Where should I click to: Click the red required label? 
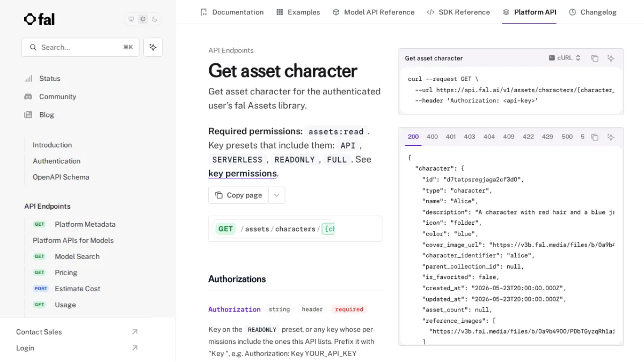coord(349,309)
